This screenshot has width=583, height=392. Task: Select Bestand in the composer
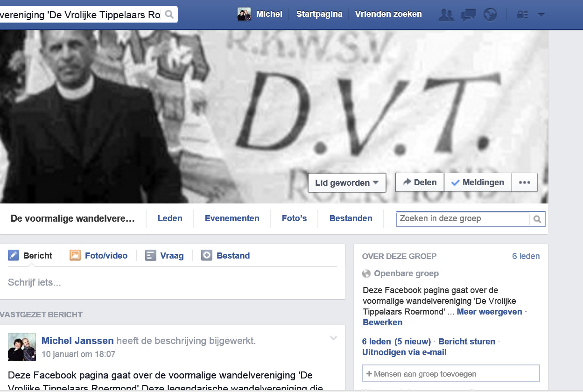pos(225,256)
